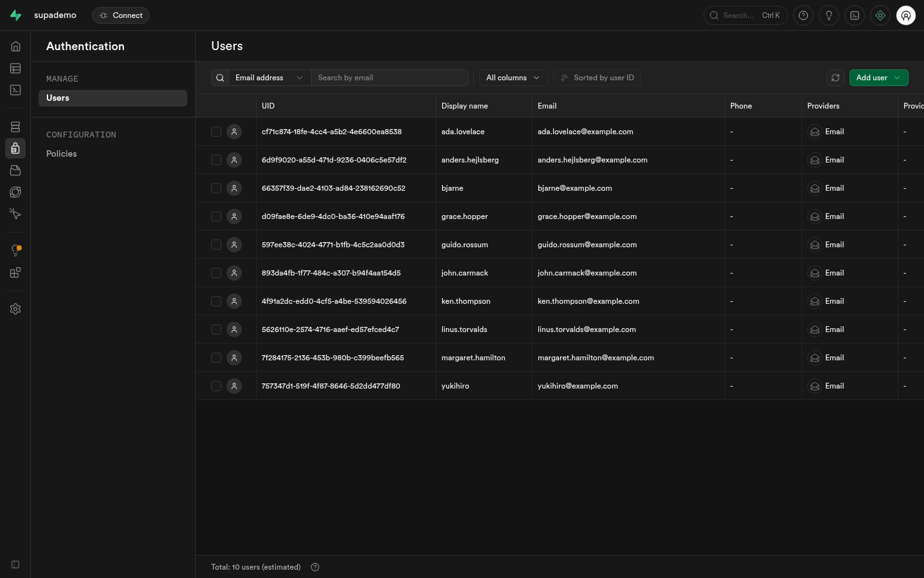Click email anders.hejlsberg@example.com
The width and height of the screenshot is (924, 578).
(593, 160)
